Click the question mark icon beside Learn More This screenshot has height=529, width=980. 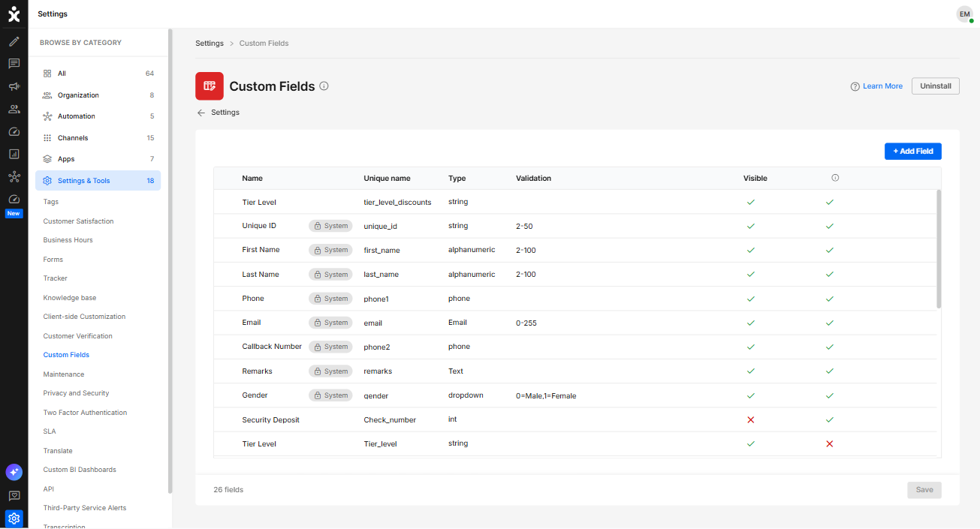(x=855, y=86)
